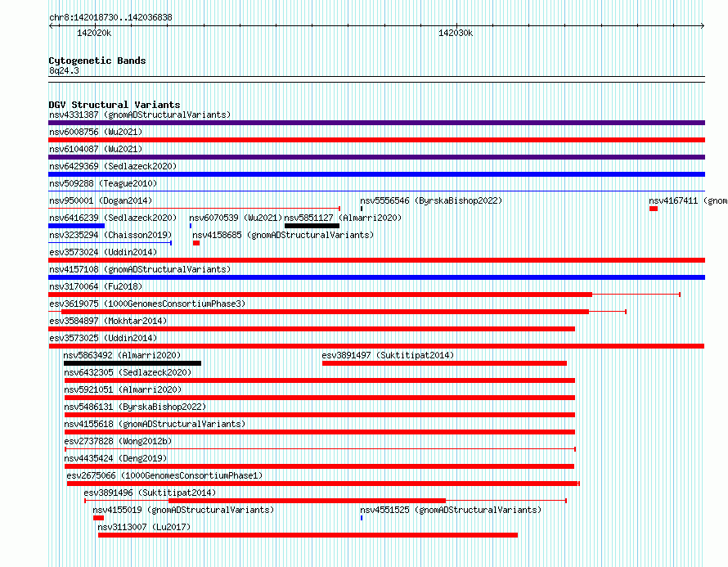
Task: Click the left arrow end of the ruler
Action: (51, 26)
